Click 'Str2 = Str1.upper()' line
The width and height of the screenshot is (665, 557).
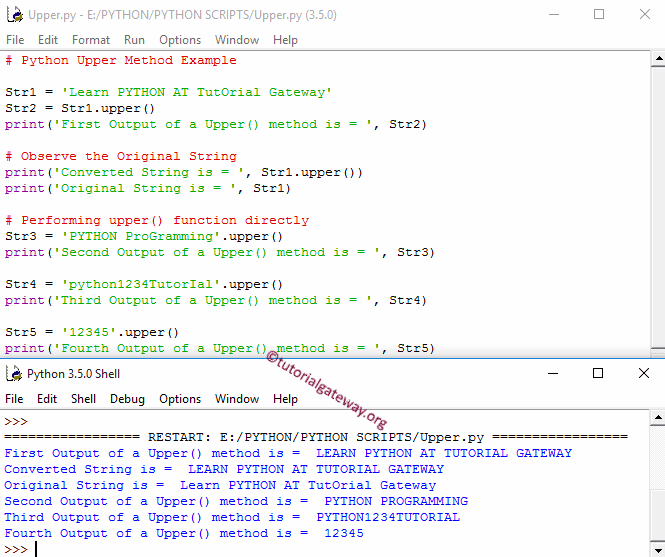tap(80, 108)
